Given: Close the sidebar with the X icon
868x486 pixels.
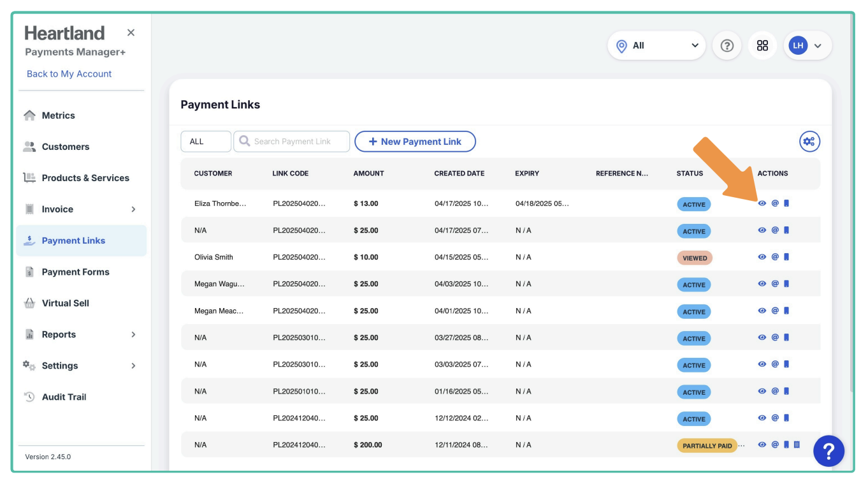Looking at the screenshot, I should tap(131, 33).
